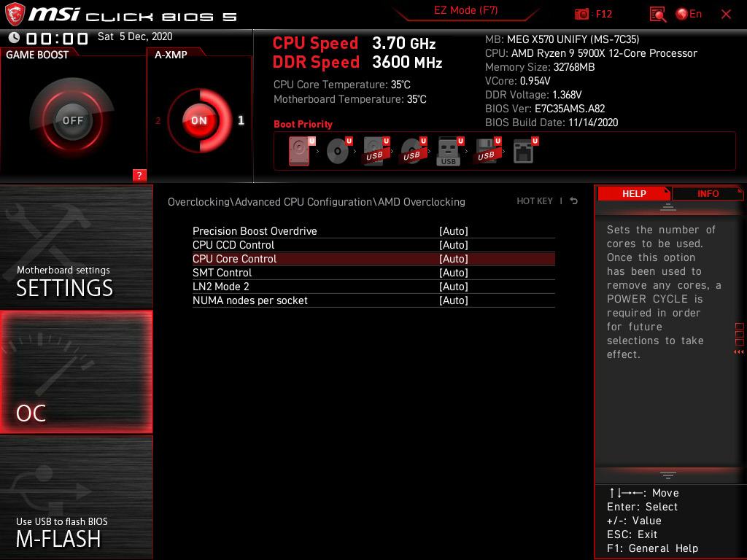747x560 pixels.
Task: Close the BIOS with the red X
Action: pos(726,15)
